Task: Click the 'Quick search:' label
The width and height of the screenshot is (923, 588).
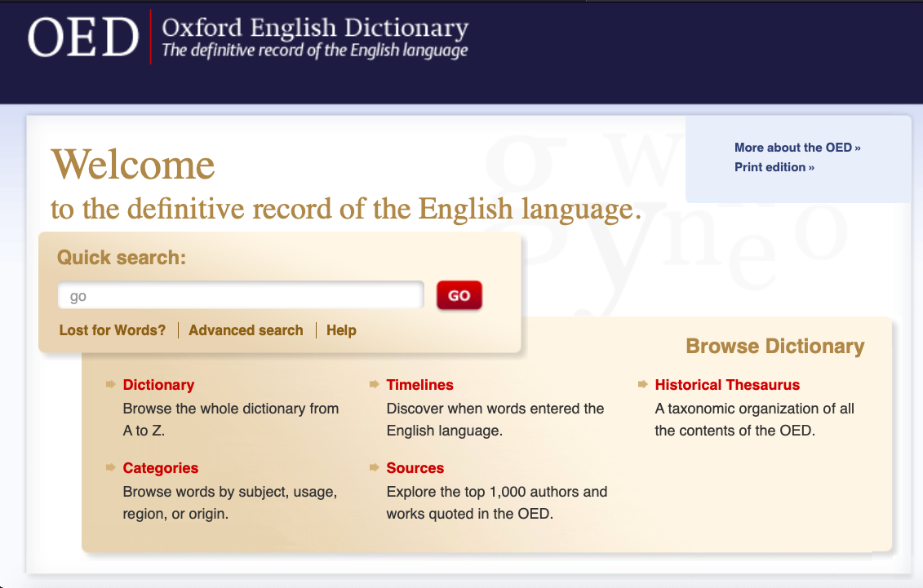Action: 122,258
